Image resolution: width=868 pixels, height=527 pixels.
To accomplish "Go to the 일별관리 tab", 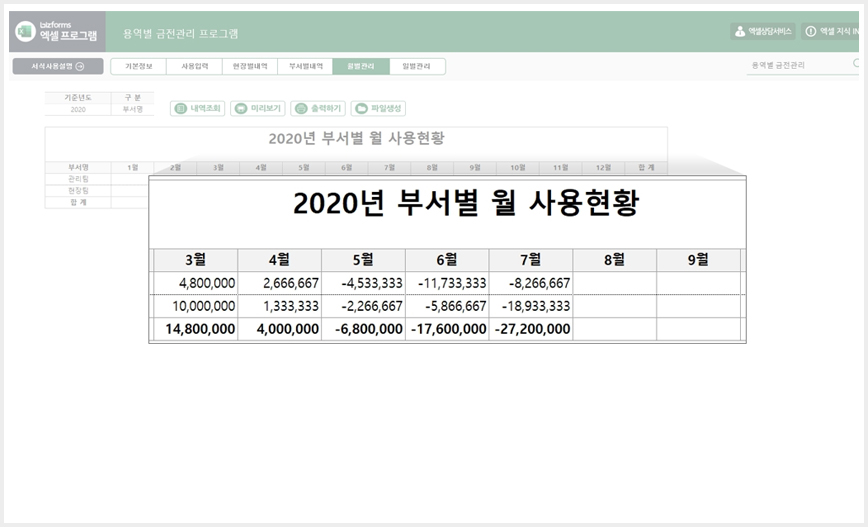I will 417,66.
